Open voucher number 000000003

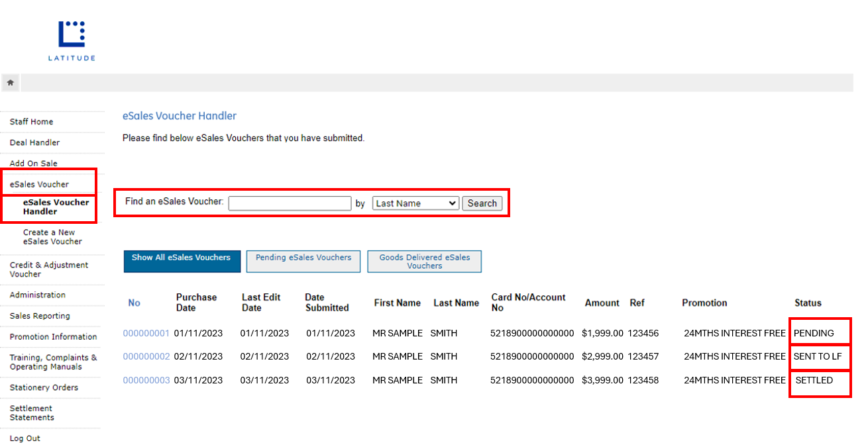pos(146,380)
